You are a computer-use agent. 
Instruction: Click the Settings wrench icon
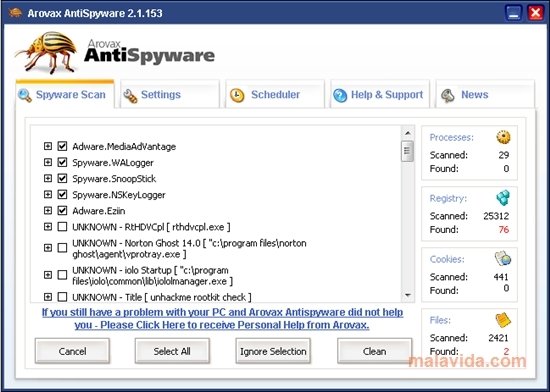coord(130,96)
